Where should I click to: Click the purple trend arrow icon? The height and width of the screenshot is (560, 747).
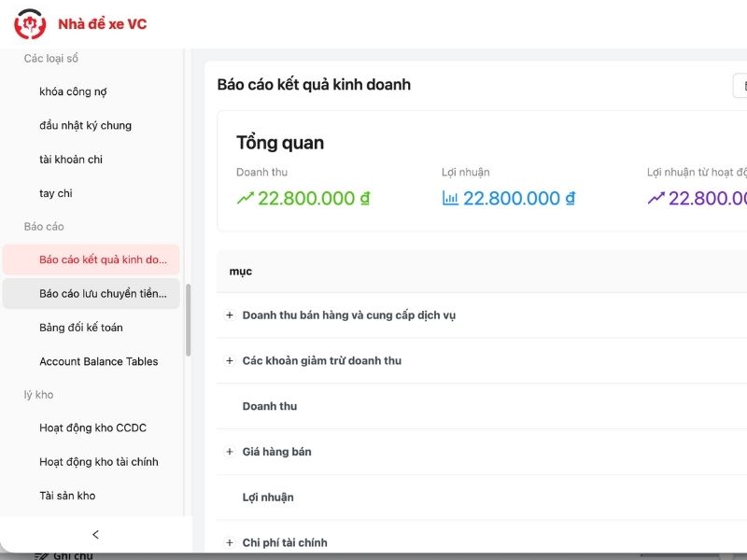(x=655, y=198)
